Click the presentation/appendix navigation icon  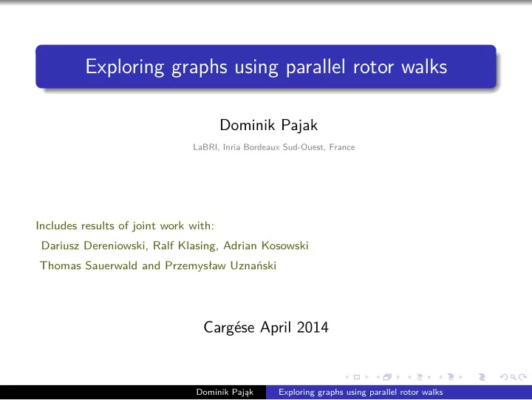click(x=482, y=377)
